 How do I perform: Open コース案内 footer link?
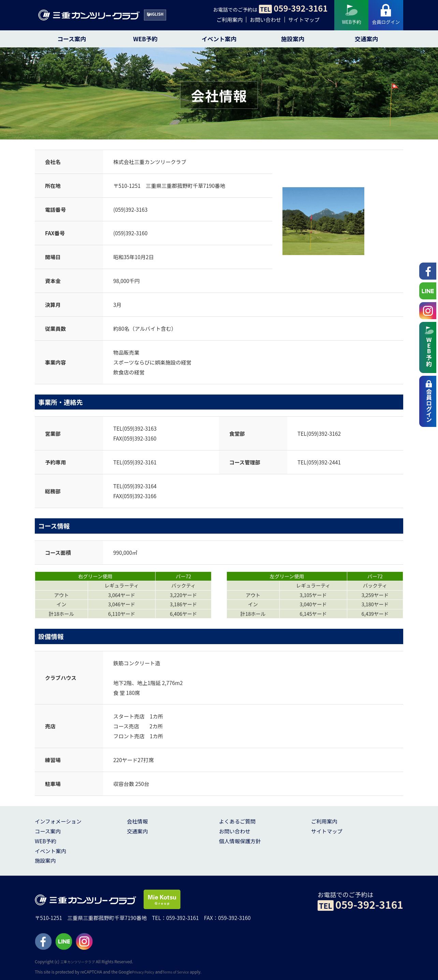click(47, 831)
